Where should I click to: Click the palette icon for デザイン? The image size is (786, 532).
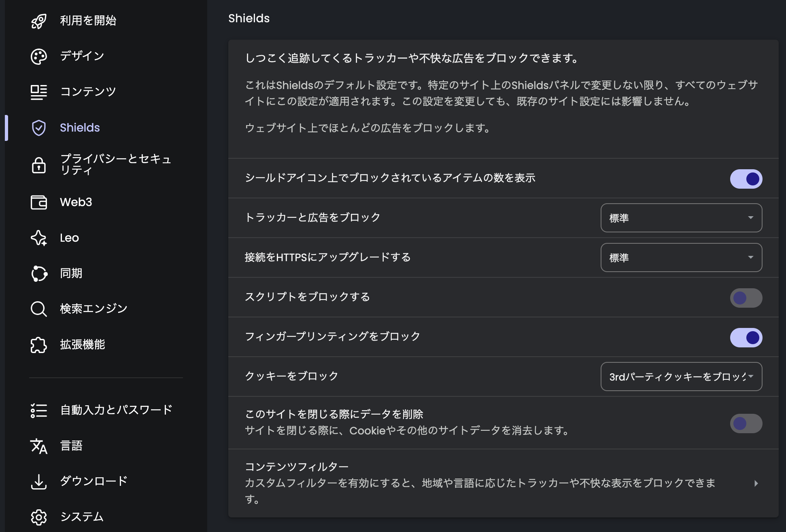click(x=39, y=57)
